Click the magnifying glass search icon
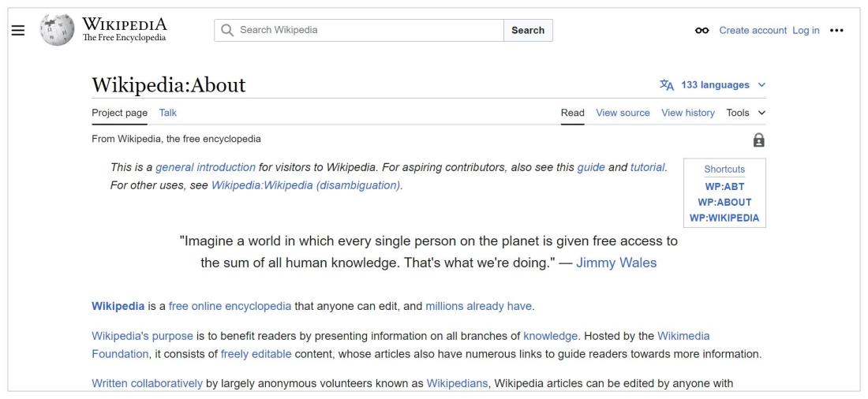This screenshot has height=399, width=868. (227, 31)
